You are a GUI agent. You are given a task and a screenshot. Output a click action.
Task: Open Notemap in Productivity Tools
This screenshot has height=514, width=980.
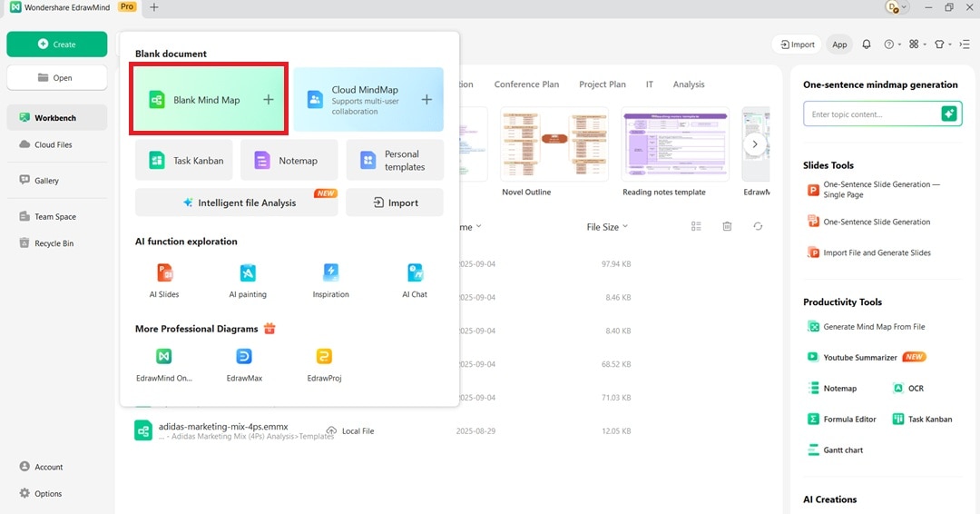point(832,389)
